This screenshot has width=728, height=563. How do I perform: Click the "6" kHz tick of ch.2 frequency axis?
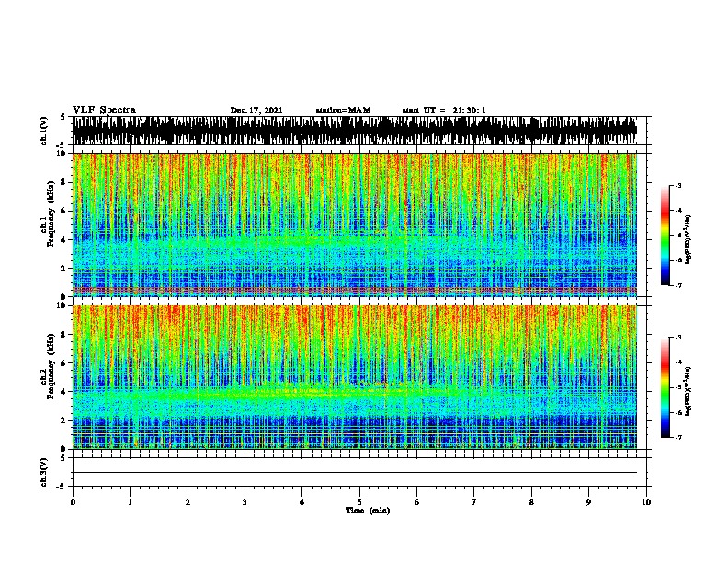click(x=64, y=363)
